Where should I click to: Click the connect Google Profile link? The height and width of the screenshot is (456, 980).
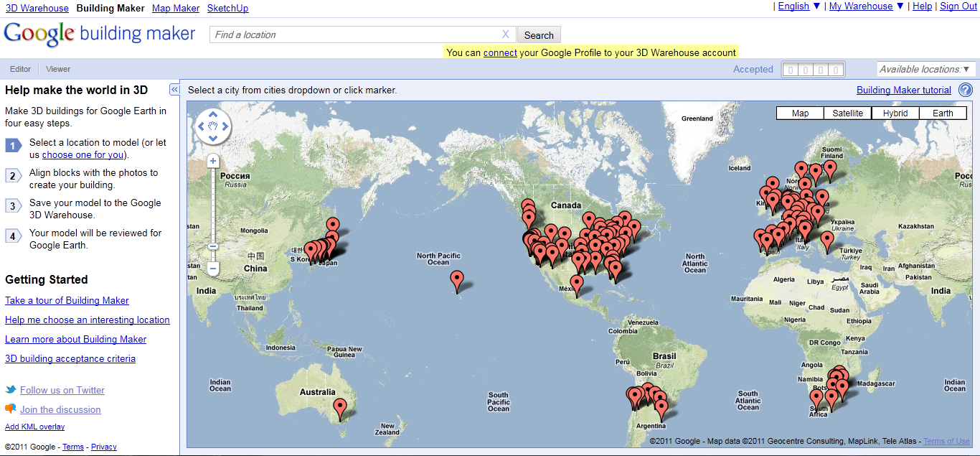pos(500,52)
